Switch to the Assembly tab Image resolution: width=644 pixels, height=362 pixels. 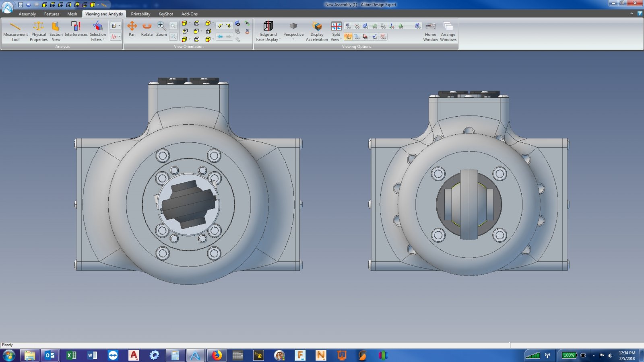[27, 14]
